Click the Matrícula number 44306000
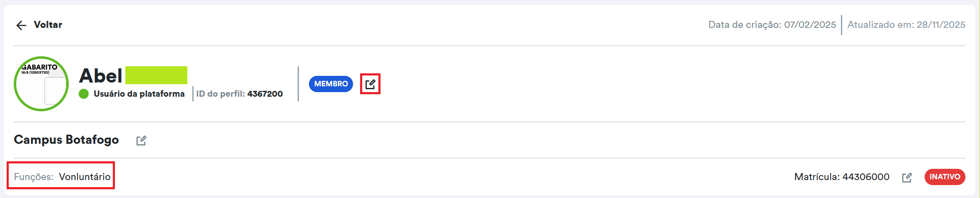 coord(866,177)
